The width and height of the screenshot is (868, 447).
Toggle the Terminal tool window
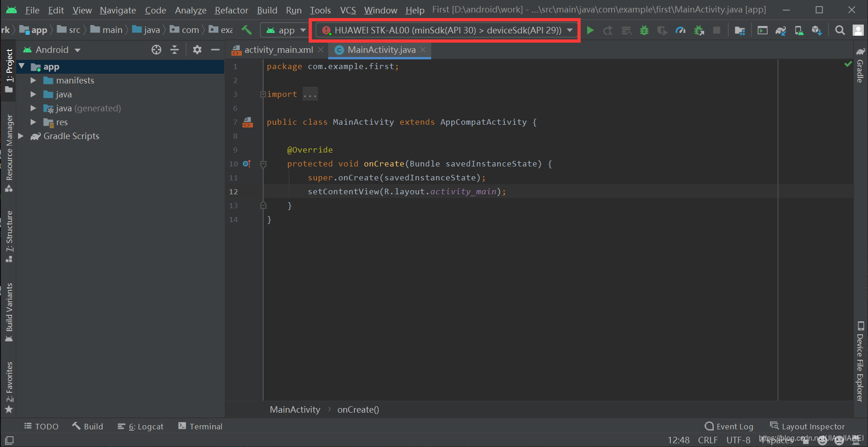(201, 427)
